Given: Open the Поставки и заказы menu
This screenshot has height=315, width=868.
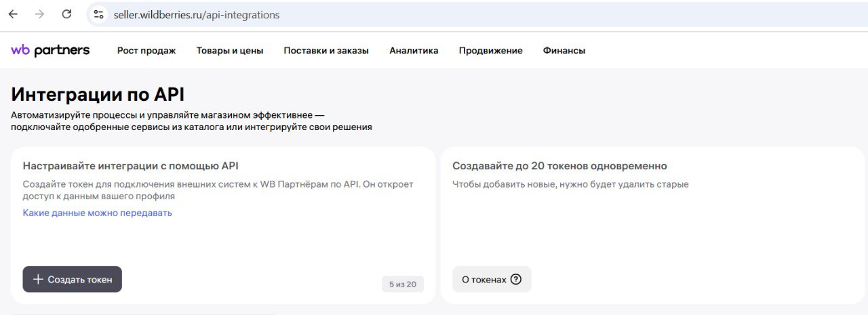Looking at the screenshot, I should (326, 51).
